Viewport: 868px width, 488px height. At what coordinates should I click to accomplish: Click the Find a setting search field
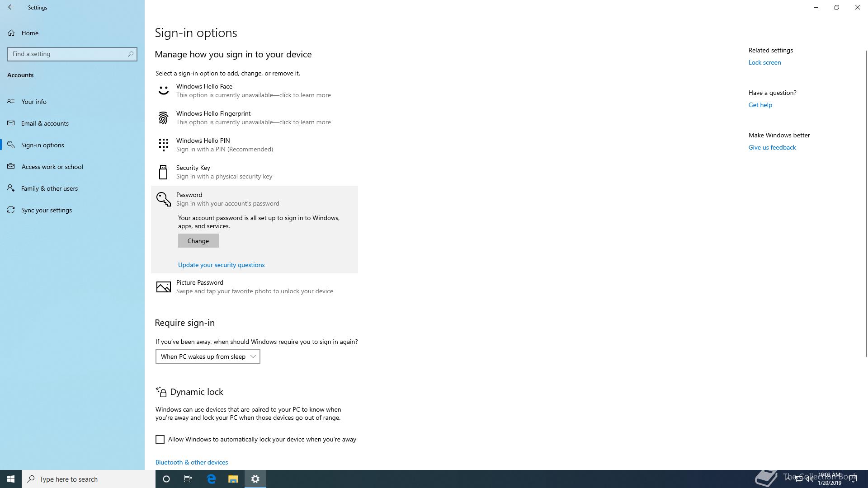[72, 54]
